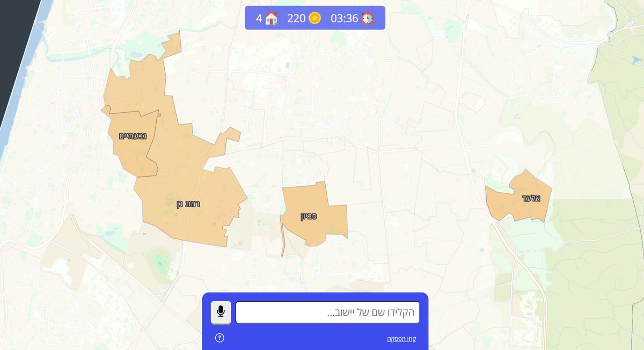Click the קחו הפסקה link
The image size is (644, 350).
(x=401, y=339)
